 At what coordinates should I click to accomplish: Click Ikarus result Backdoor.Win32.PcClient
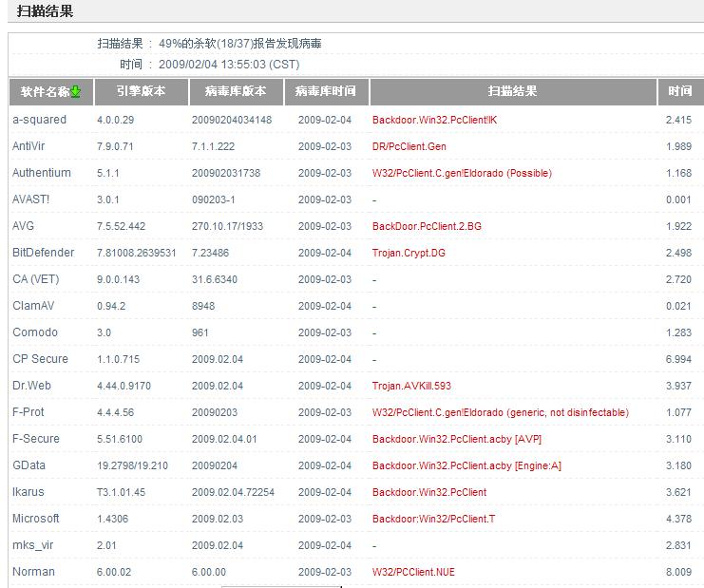[x=429, y=492]
